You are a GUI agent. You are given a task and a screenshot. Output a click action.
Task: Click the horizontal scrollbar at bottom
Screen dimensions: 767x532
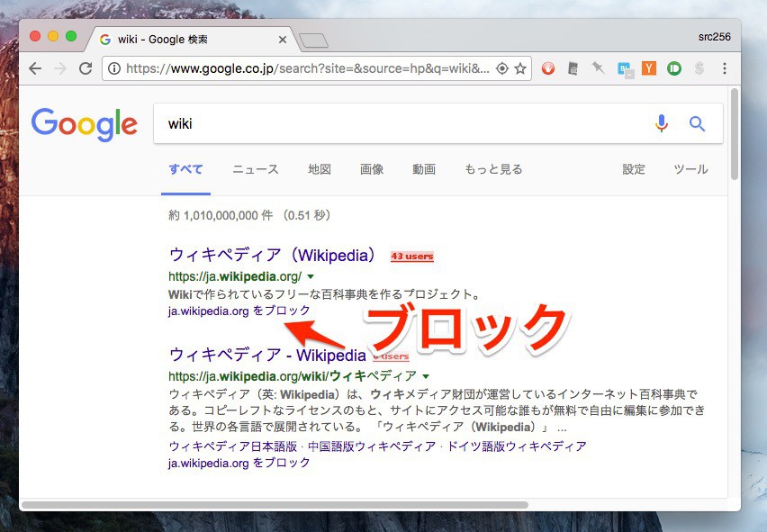pyautogui.click(x=275, y=505)
